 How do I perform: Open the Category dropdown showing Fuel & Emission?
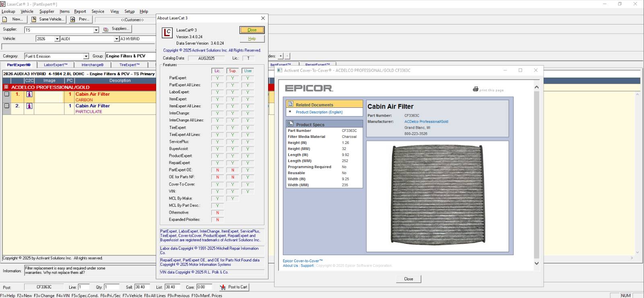[86, 56]
